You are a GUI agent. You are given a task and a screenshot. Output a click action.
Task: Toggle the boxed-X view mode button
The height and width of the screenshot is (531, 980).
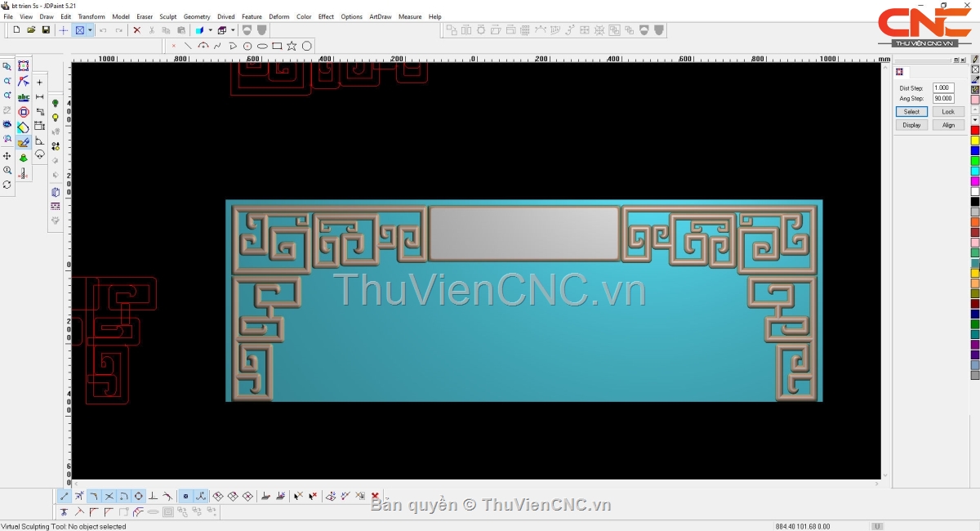80,30
